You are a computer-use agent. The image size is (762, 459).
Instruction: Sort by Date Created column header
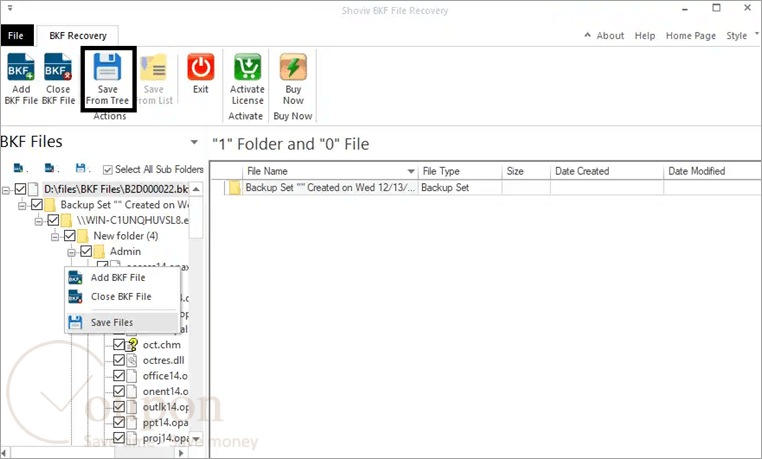[x=607, y=171]
